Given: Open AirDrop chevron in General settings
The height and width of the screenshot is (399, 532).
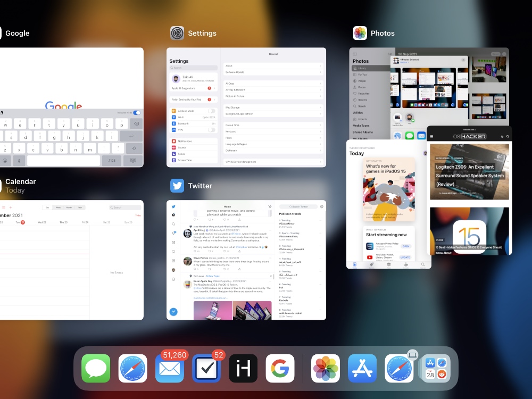Looking at the screenshot, I should click(x=320, y=84).
